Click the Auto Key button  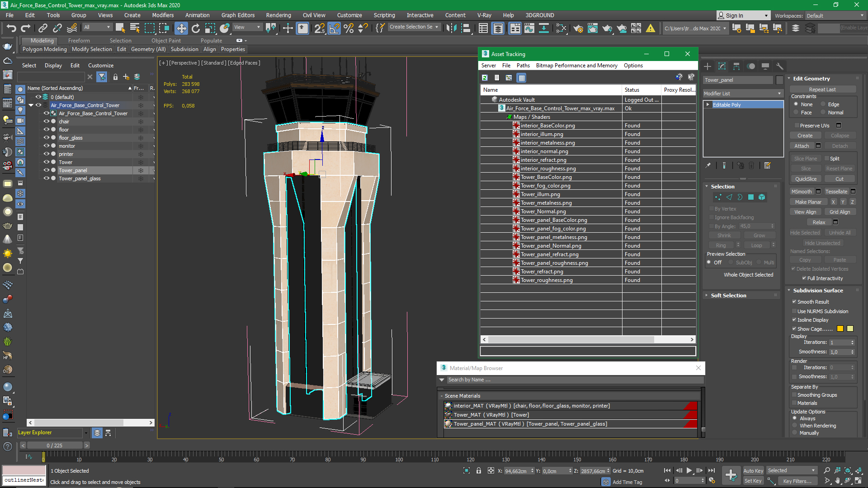(x=753, y=471)
